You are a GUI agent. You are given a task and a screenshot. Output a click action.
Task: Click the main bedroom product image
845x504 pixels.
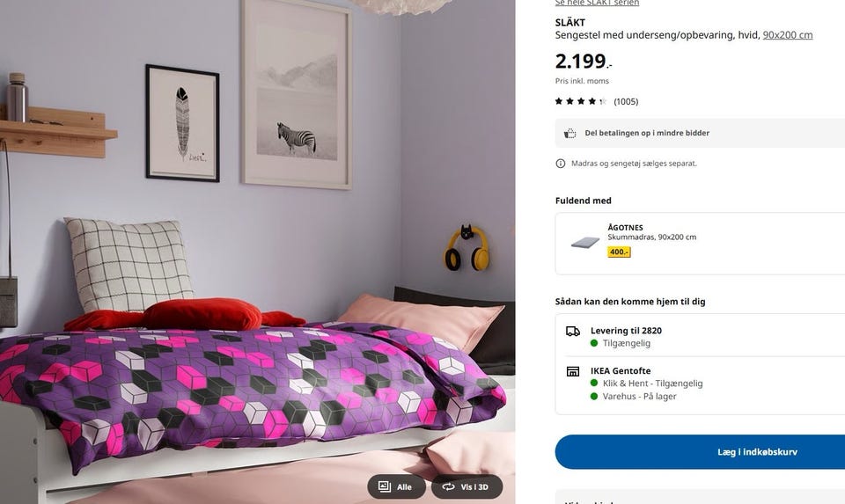coord(257,252)
